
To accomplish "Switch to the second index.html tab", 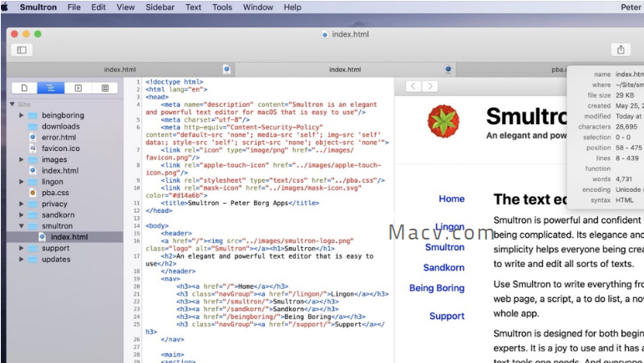I will tap(345, 69).
